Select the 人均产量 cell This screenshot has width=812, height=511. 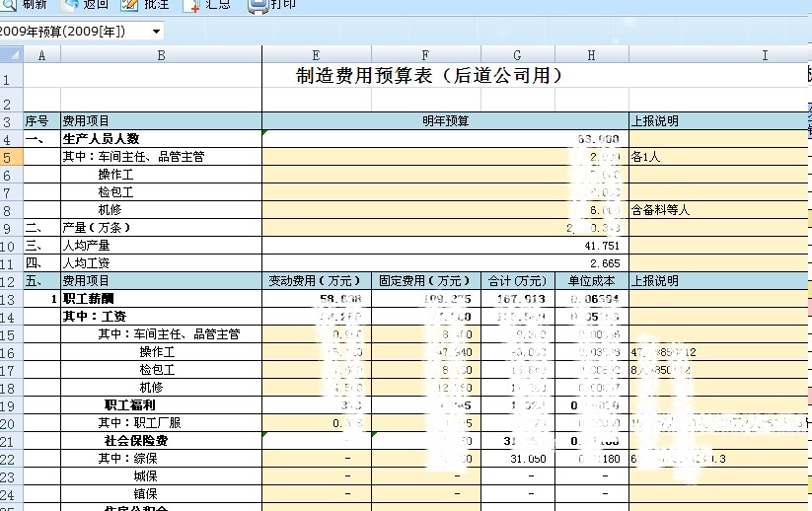click(x=161, y=246)
